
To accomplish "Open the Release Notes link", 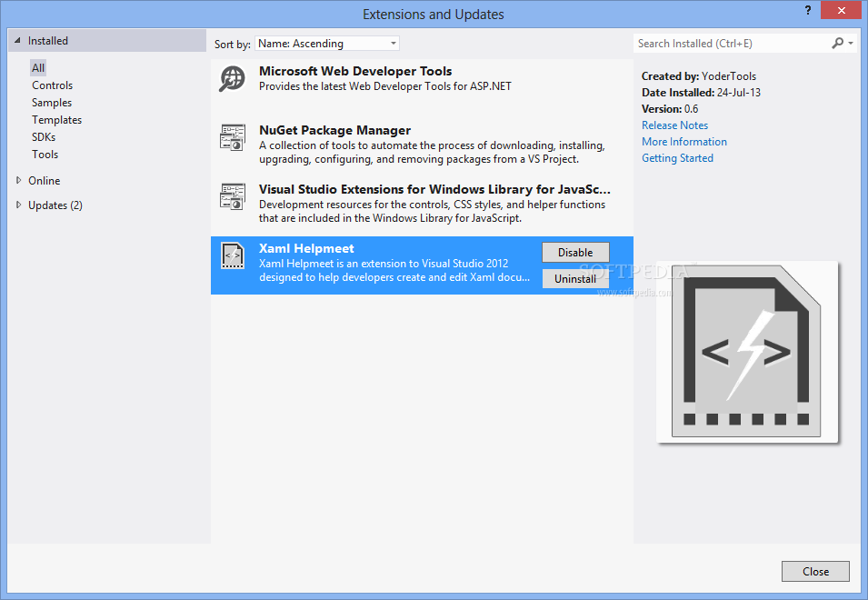I will click(x=674, y=125).
